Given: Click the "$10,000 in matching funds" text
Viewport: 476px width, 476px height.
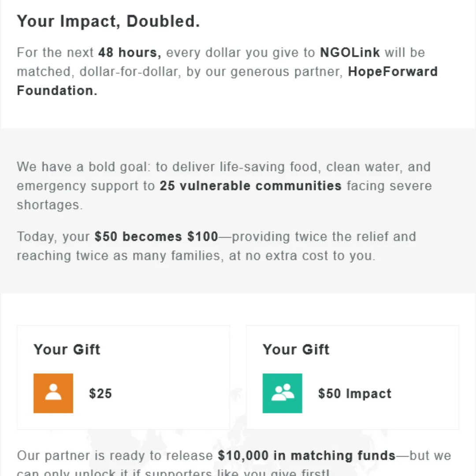Looking at the screenshot, I should click(307, 455).
